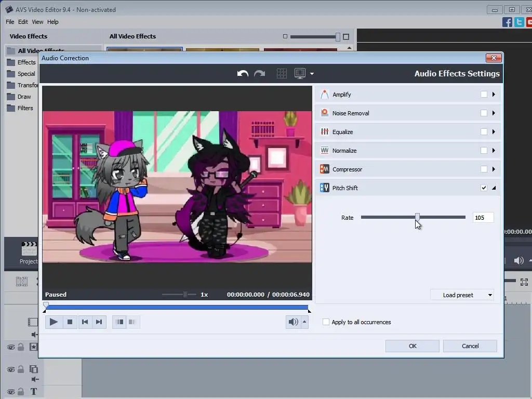Open the volume level popup arrow
The width and height of the screenshot is (532, 399).
(x=304, y=322)
